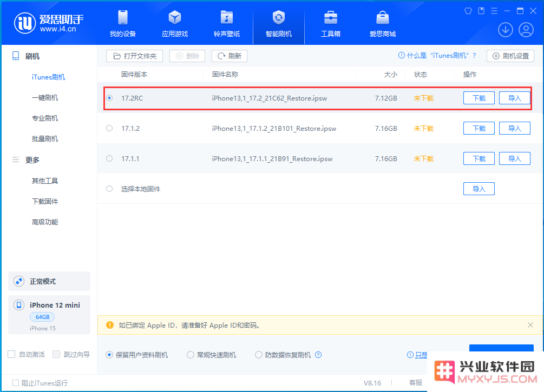Open the 刷机设置 settings button

coord(510,56)
